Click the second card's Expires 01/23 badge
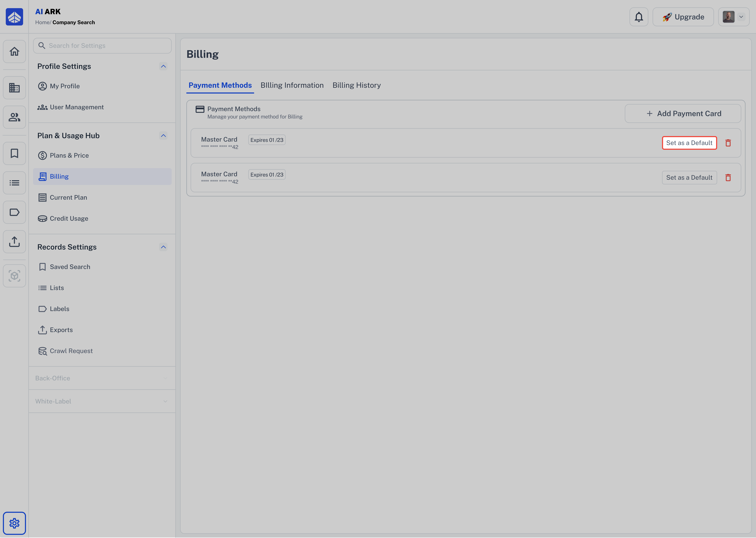 click(x=267, y=175)
